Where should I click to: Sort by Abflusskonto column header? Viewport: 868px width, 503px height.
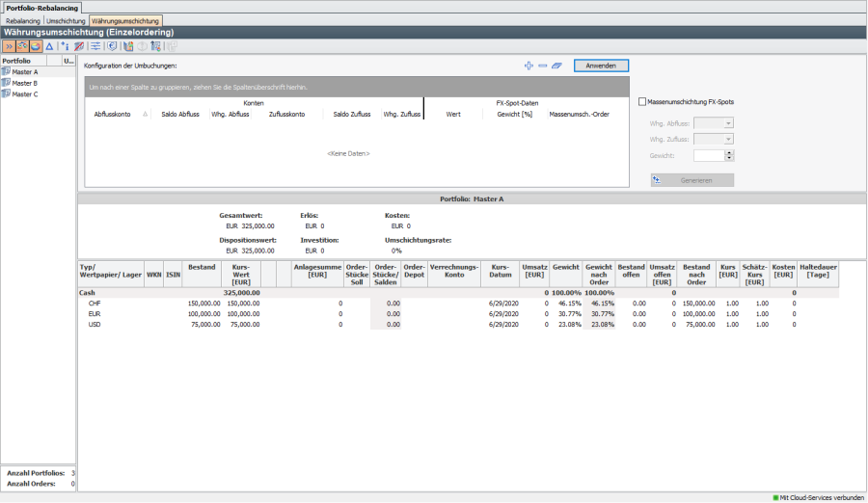[x=112, y=114]
